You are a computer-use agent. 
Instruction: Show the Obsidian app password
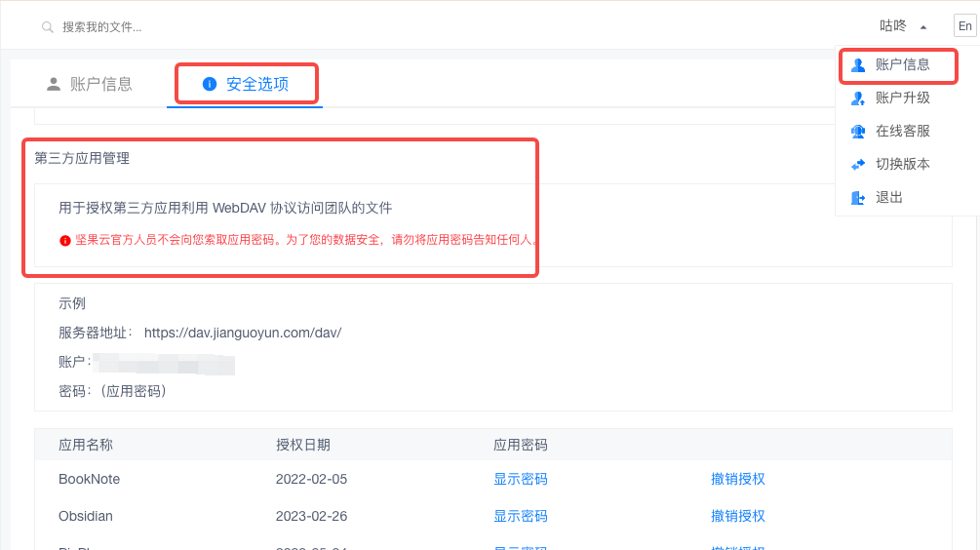(x=520, y=516)
